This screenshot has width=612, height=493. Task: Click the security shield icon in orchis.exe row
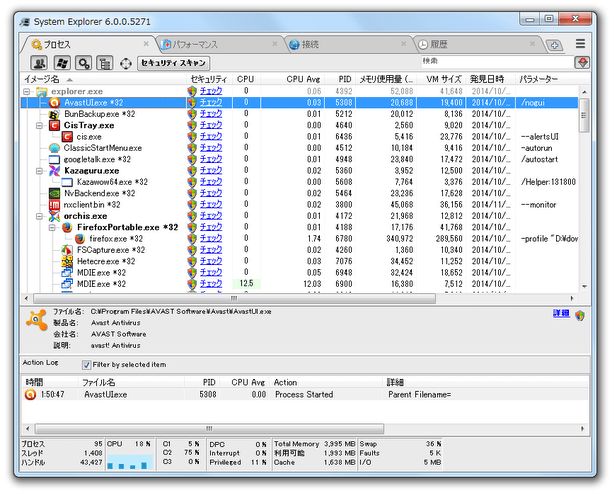(x=192, y=216)
